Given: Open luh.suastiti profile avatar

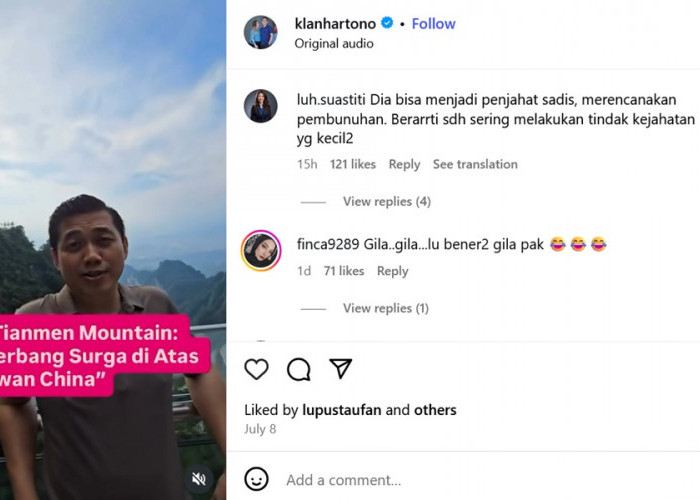Looking at the screenshot, I should point(261,106).
